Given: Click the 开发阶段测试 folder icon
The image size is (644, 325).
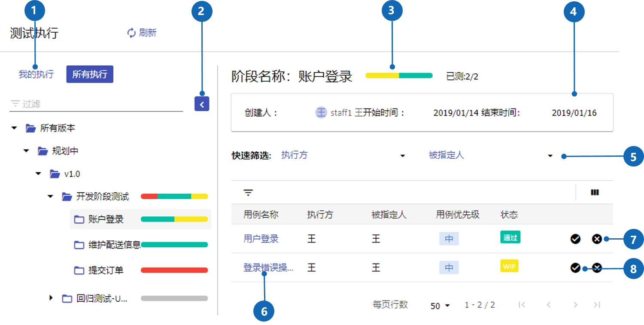Looking at the screenshot, I should coord(67,197).
